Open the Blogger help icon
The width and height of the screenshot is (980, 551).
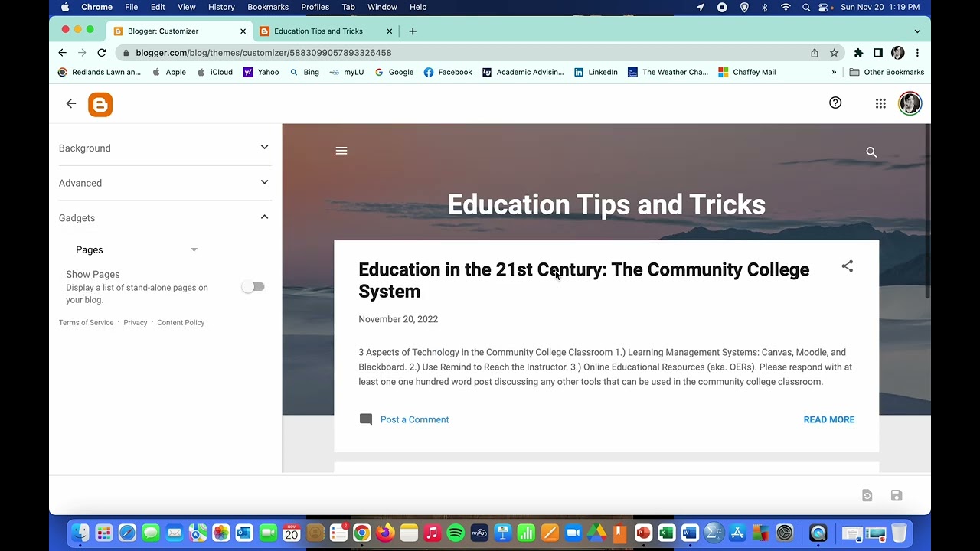click(x=835, y=103)
